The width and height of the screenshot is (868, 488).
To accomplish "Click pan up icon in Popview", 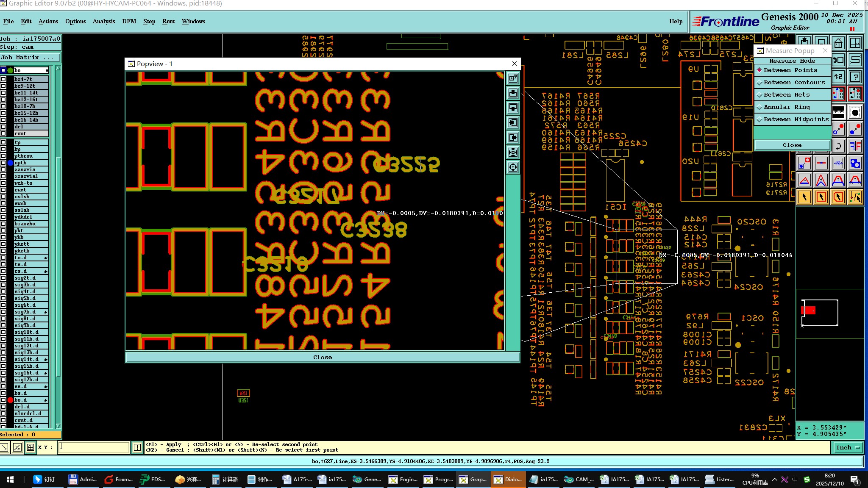I will (x=513, y=93).
